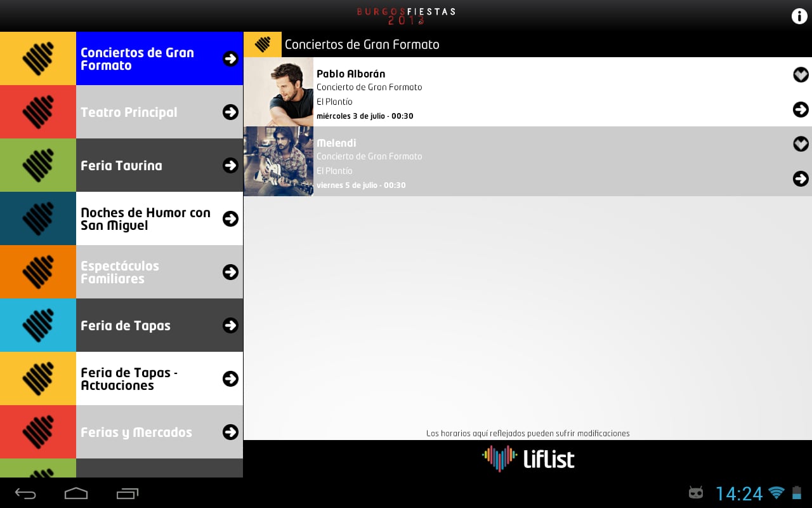Tap the Wi-Fi status icon
Image resolution: width=812 pixels, height=508 pixels.
point(776,493)
